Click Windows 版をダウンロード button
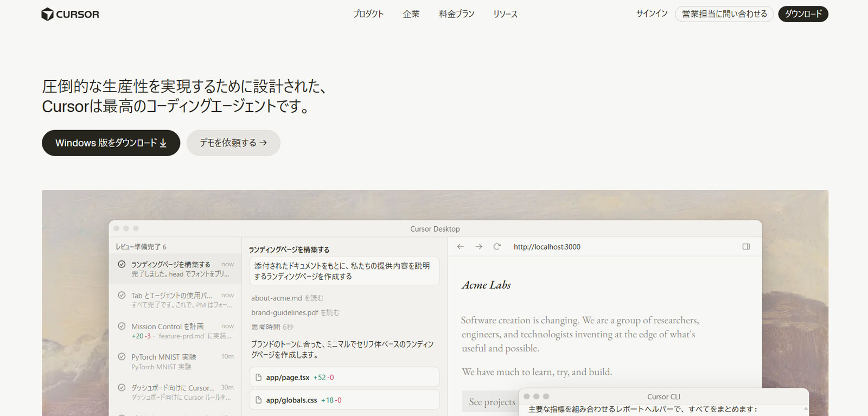The height and width of the screenshot is (416, 868). click(x=111, y=143)
